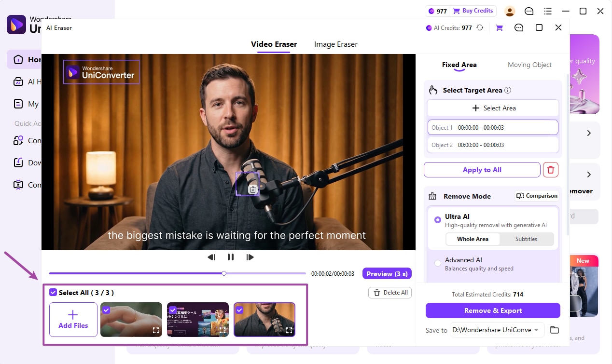Click the Preview (3 s) button
612x364 pixels.
[x=387, y=274]
